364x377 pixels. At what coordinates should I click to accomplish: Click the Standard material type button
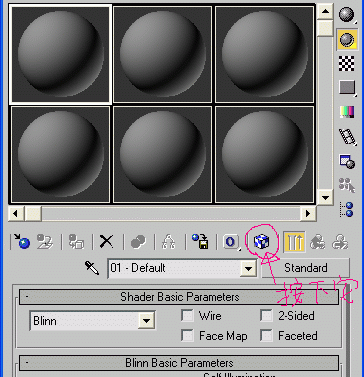point(305,268)
